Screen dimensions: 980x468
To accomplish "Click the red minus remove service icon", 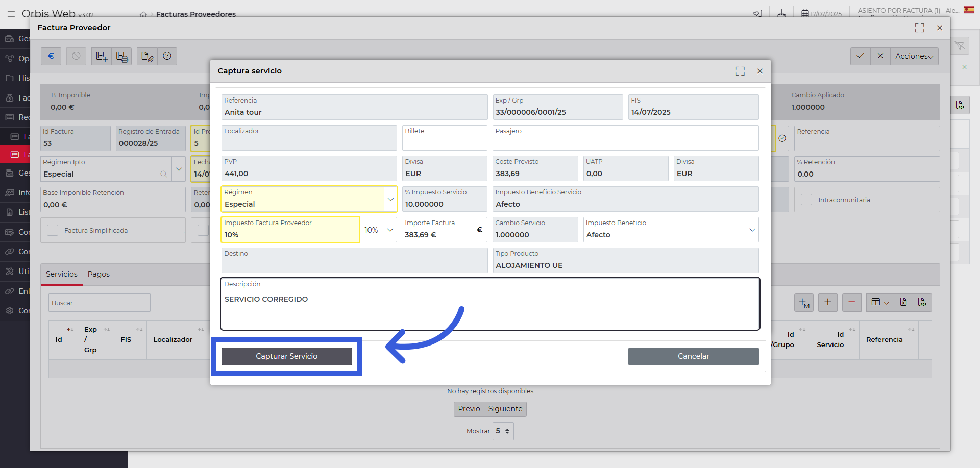I will [851, 302].
